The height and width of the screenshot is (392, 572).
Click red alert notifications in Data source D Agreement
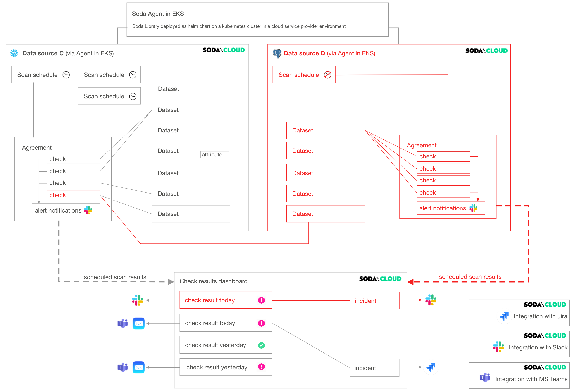(451, 208)
